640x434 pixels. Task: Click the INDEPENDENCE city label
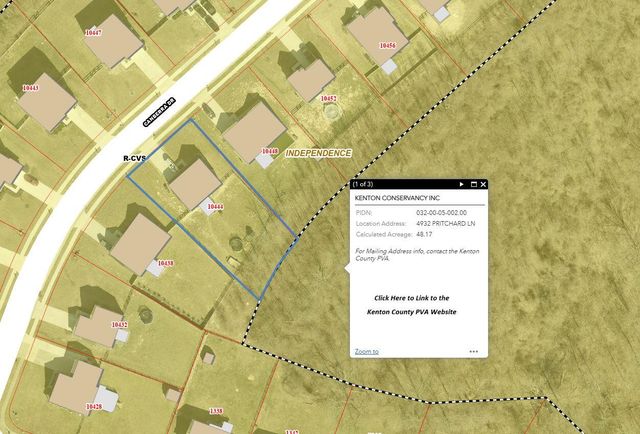[x=318, y=153]
